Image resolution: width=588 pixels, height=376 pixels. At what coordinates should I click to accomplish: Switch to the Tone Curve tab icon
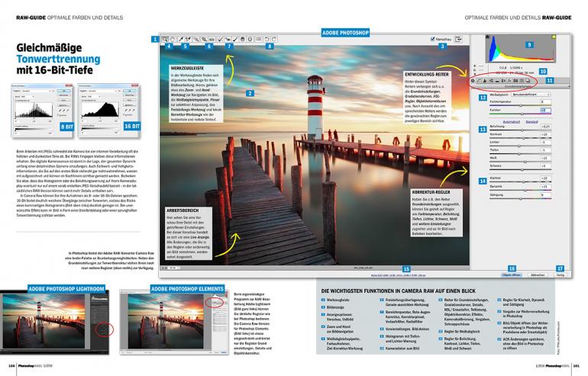point(479,81)
